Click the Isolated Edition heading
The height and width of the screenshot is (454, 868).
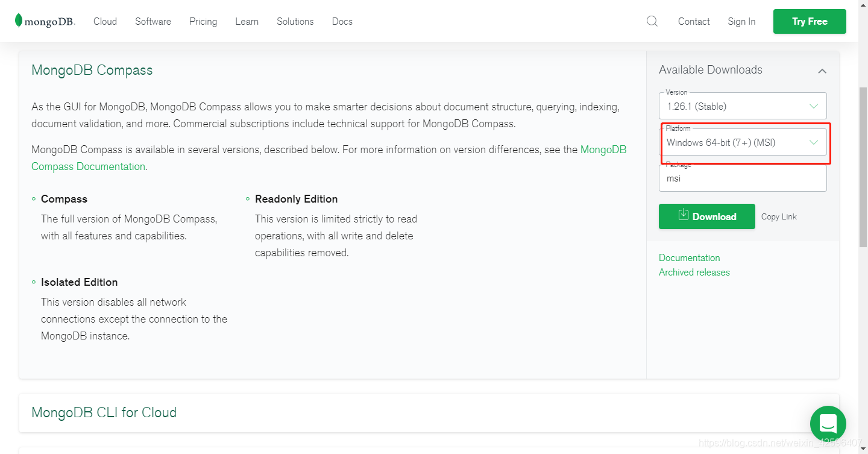click(79, 282)
